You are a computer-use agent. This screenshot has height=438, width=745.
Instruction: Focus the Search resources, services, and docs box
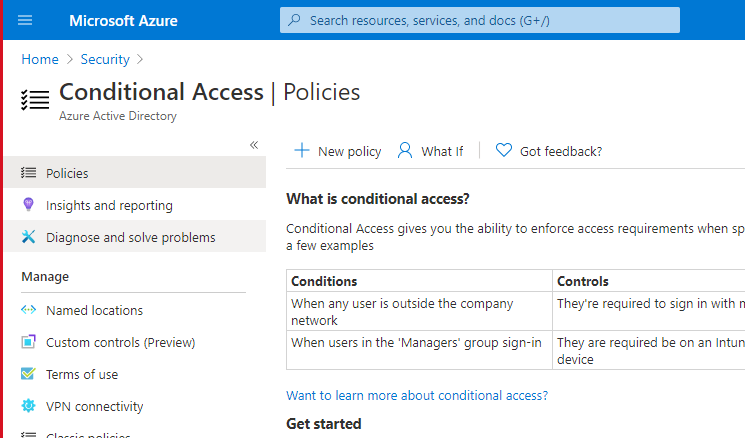(480, 20)
